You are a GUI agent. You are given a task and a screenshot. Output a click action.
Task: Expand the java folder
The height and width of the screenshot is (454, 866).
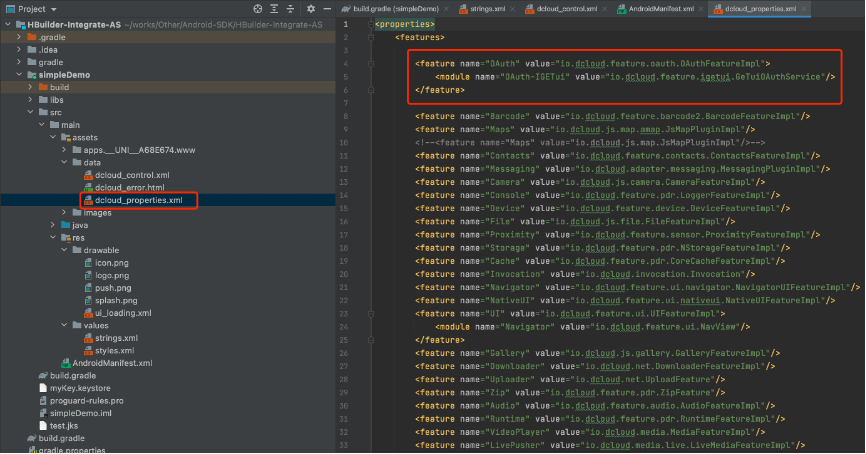coord(53,225)
